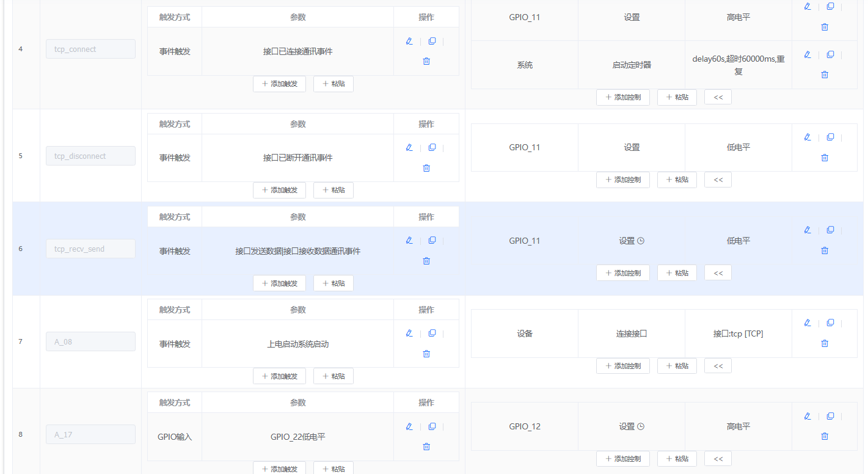Screen dimensions: 868x474
Task: Click 添加触发 button in row 6
Action: 279,283
